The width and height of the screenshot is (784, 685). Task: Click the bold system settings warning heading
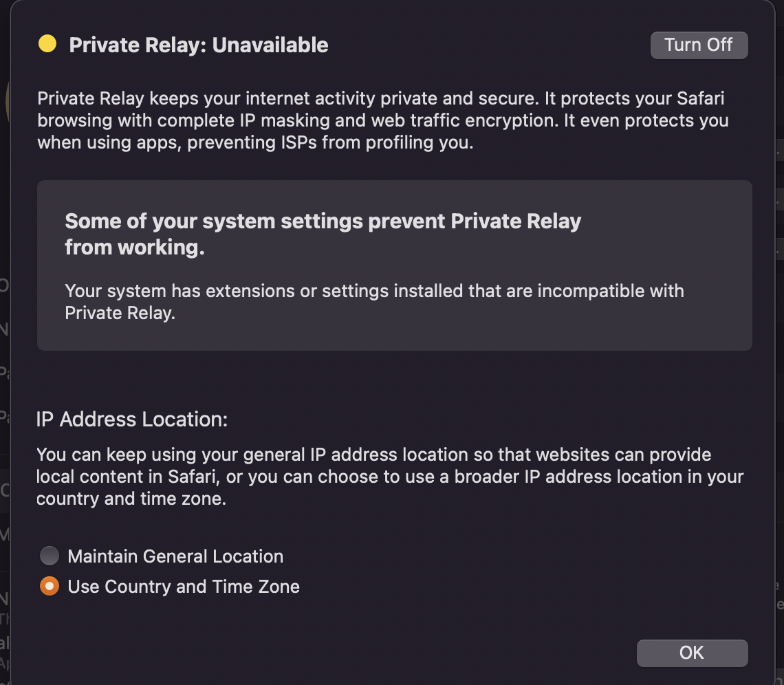coord(323,221)
